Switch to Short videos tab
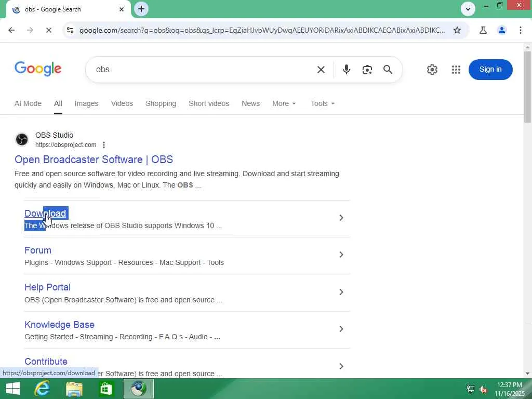532x399 pixels. pyautogui.click(x=209, y=103)
